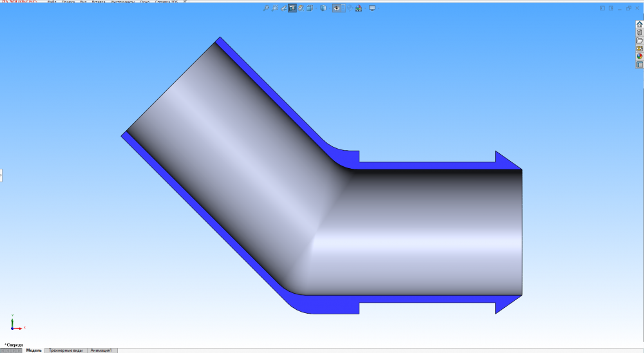Open the View Palette pane
Image resolution: width=644 pixels, height=353 pixels.
(639, 48)
